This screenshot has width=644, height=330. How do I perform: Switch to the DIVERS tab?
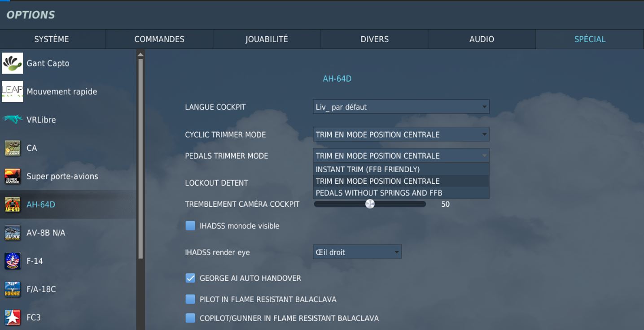[x=374, y=39]
